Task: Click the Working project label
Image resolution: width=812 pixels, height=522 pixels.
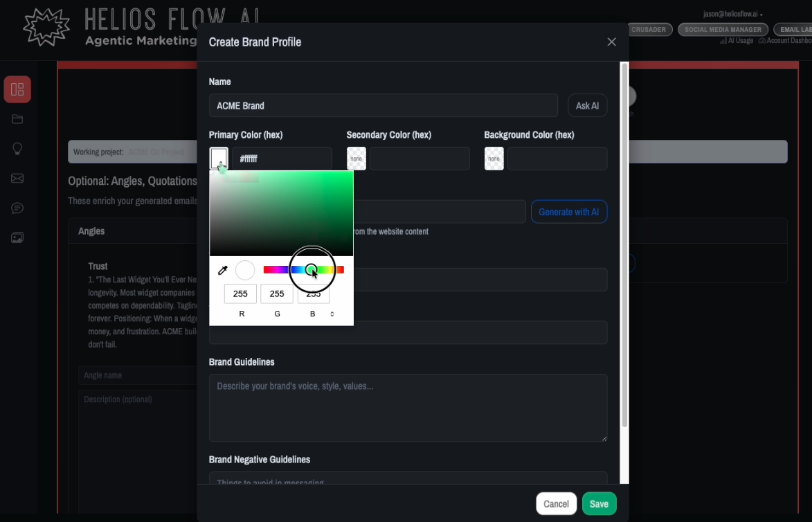Action: click(x=98, y=152)
